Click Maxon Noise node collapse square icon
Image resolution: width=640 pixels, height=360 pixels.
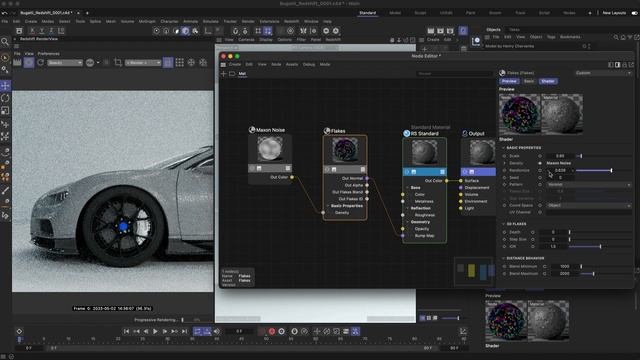(x=288, y=168)
